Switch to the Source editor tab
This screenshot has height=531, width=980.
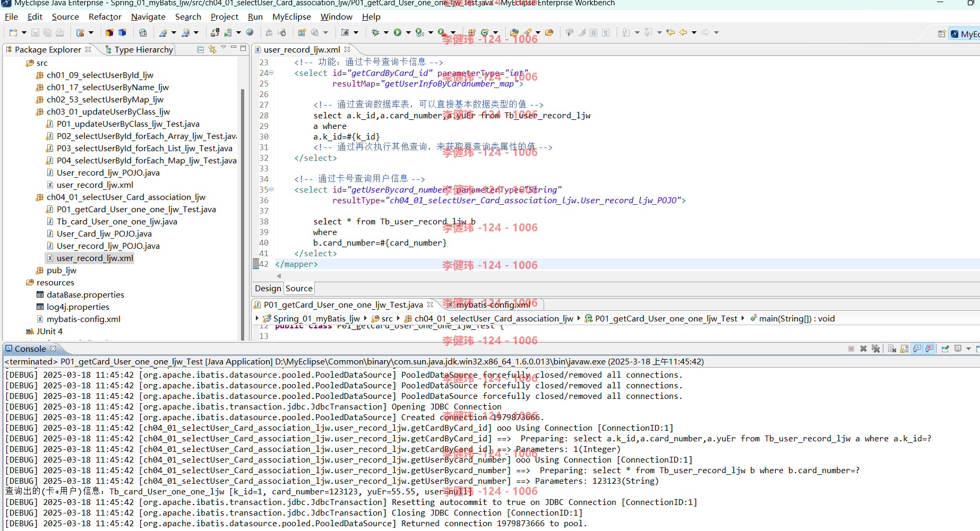(299, 288)
